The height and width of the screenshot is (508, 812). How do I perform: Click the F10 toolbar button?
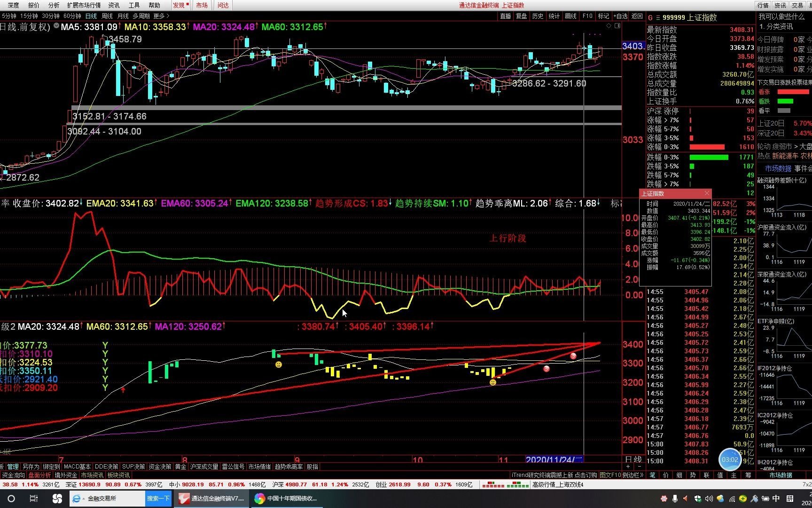click(x=587, y=16)
